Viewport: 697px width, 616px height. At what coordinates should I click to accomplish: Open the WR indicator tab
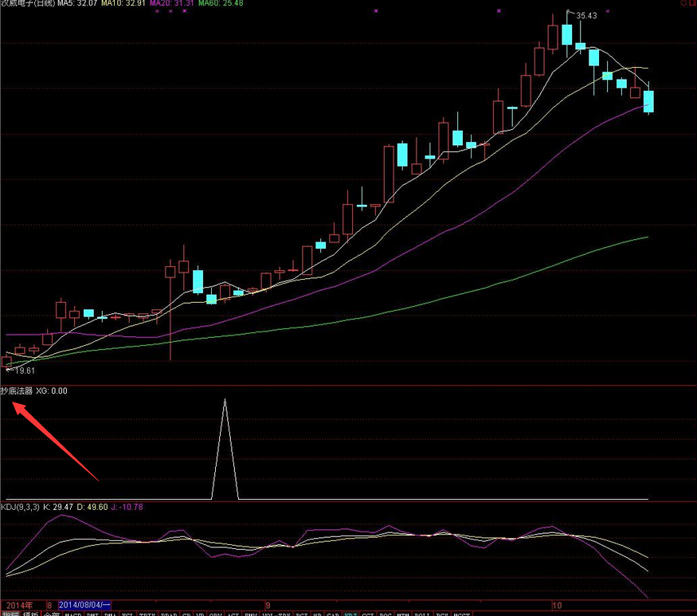(317, 614)
